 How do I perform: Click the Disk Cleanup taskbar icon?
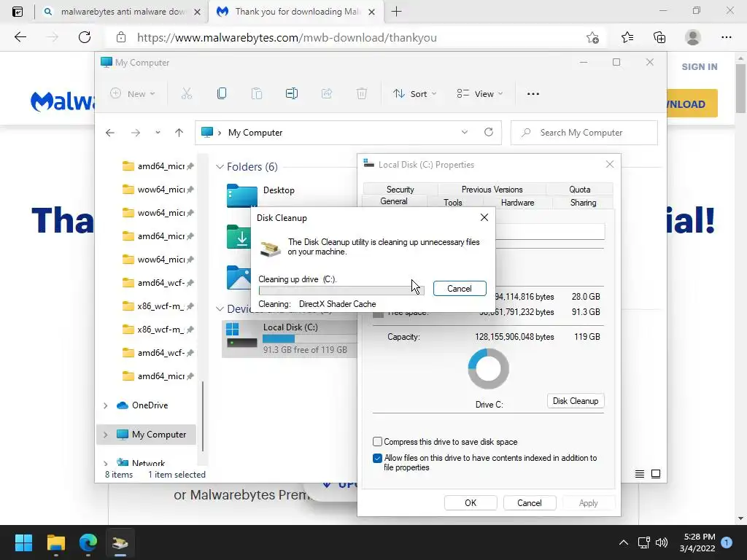click(x=120, y=542)
